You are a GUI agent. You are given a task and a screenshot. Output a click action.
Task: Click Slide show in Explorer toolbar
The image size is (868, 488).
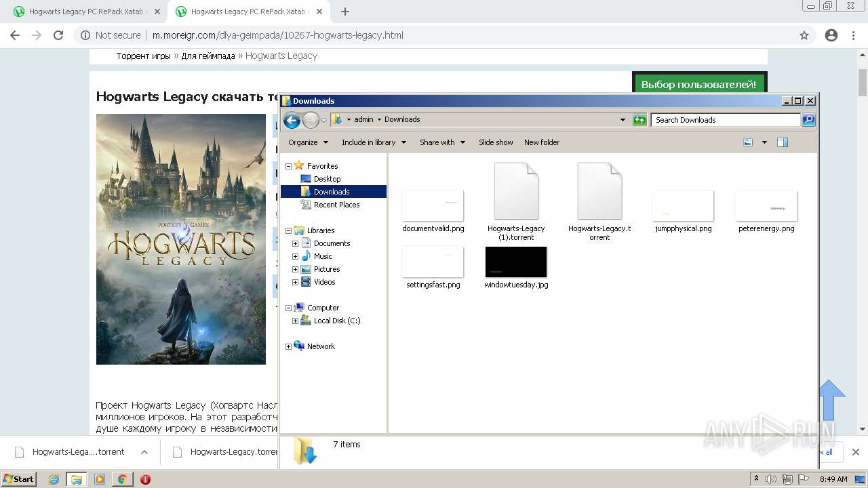coord(496,142)
